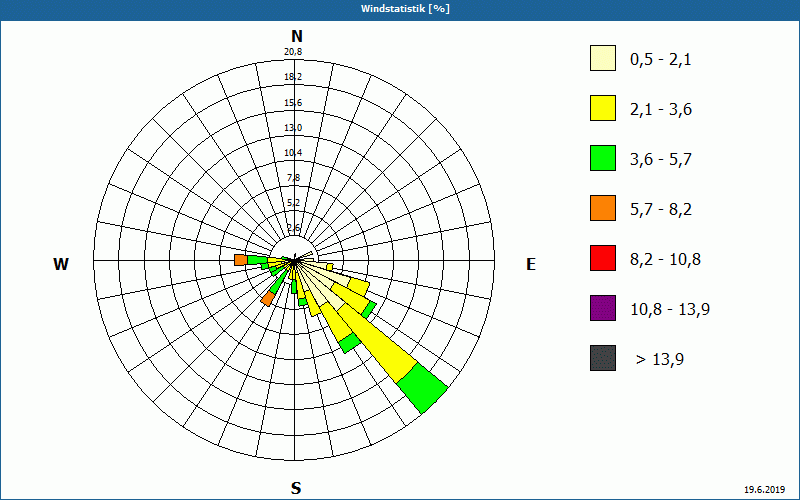Click the legend label "> 13,9"

pos(660,360)
